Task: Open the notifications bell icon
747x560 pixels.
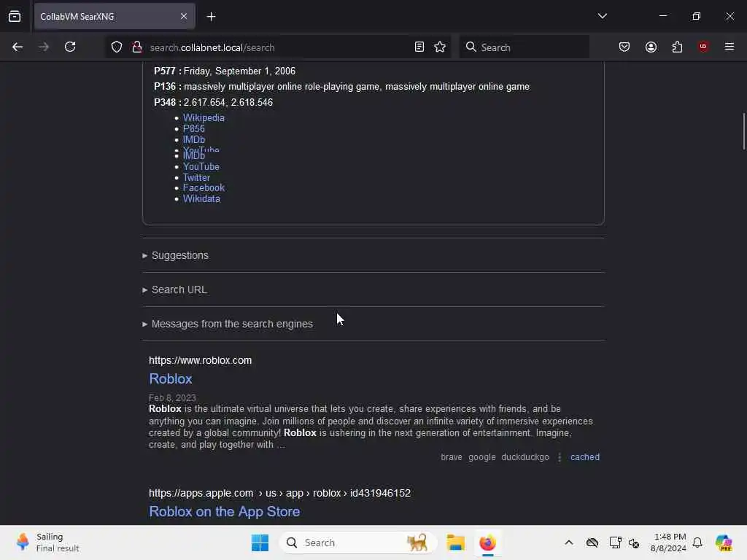Action: [x=697, y=542]
